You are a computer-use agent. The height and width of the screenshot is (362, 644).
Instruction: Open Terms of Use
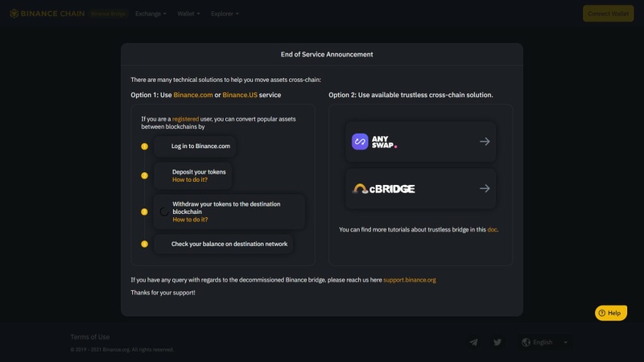[90, 337]
